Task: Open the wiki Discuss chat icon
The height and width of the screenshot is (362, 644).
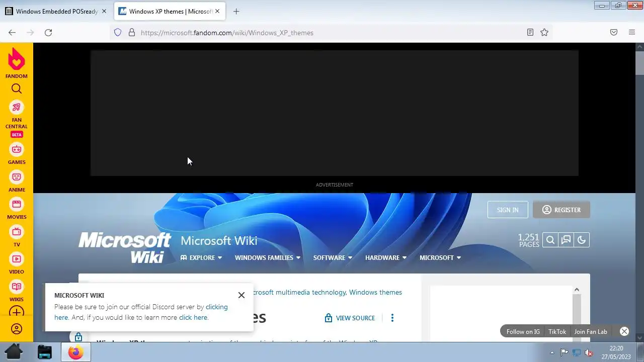Action: (x=566, y=240)
